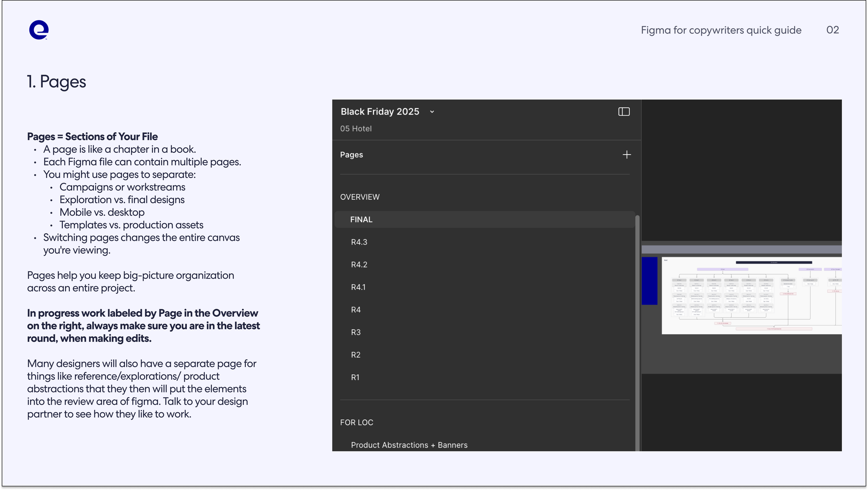This screenshot has height=490, width=868.
Task: Toggle the left sidebar panel icon
Action: 623,111
